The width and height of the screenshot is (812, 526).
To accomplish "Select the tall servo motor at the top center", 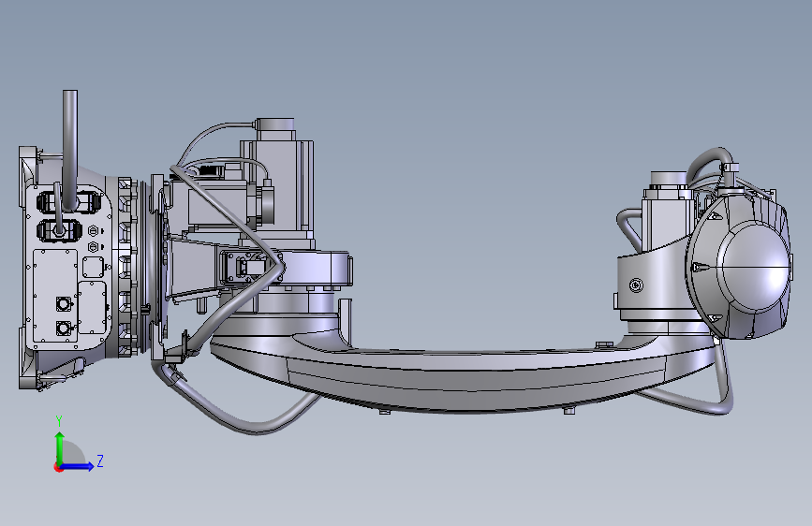I will pyautogui.click(x=277, y=182).
